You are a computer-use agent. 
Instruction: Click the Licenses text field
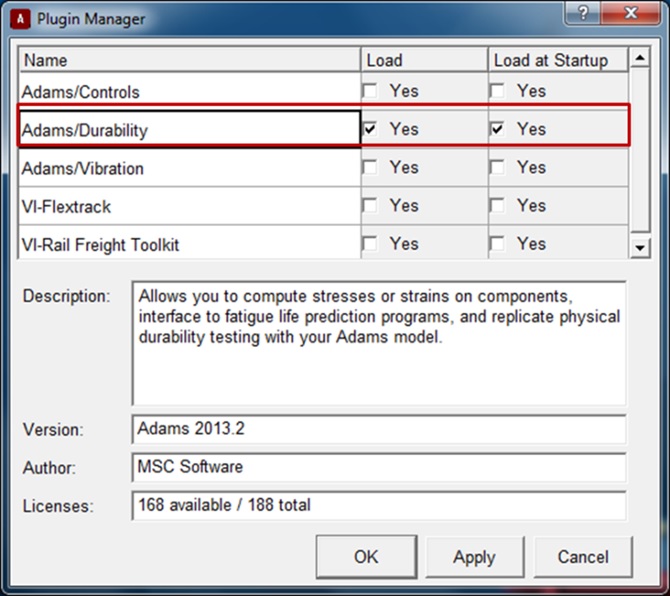coord(378,505)
